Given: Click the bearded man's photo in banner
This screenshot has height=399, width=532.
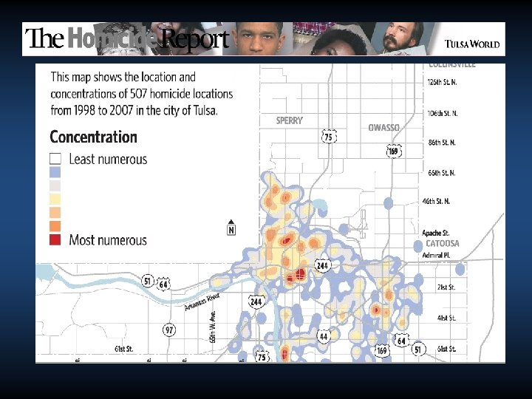Looking at the screenshot, I should (x=400, y=38).
